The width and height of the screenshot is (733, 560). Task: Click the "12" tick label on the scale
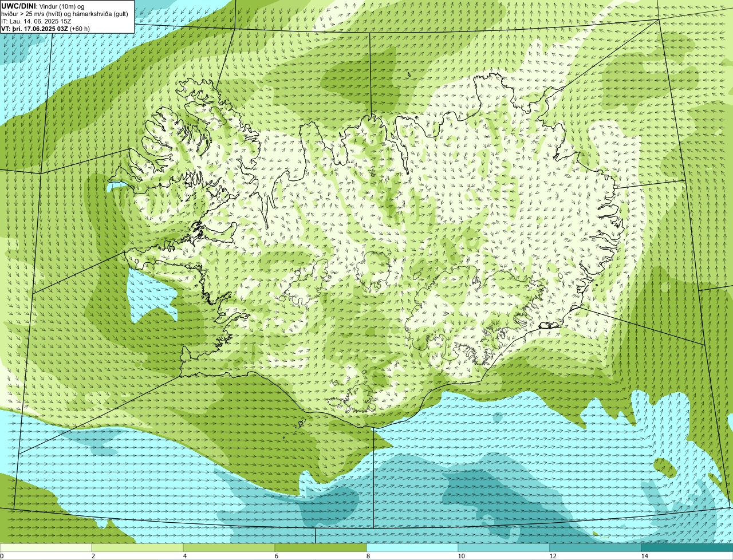pyautogui.click(x=553, y=556)
